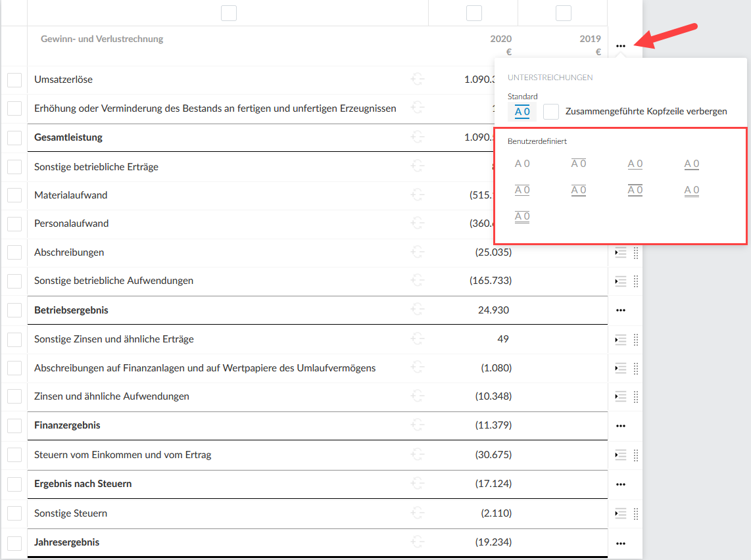Tick the description column checkbox at top
The height and width of the screenshot is (560, 751).
click(x=228, y=13)
